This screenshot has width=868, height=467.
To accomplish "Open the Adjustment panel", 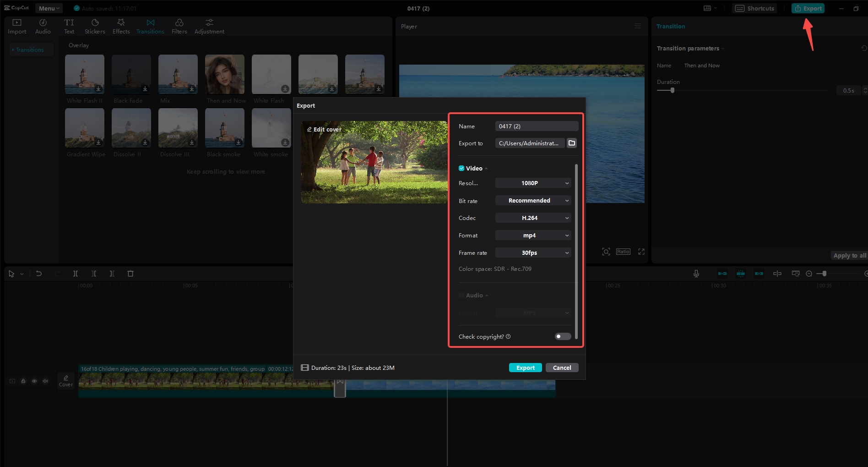I will (x=209, y=25).
